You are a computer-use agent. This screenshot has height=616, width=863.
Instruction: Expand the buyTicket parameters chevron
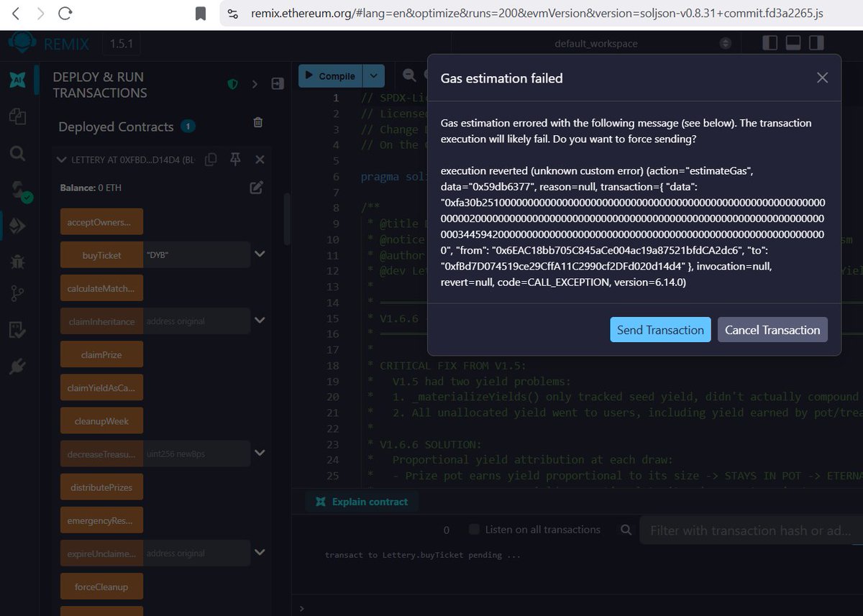click(260, 254)
